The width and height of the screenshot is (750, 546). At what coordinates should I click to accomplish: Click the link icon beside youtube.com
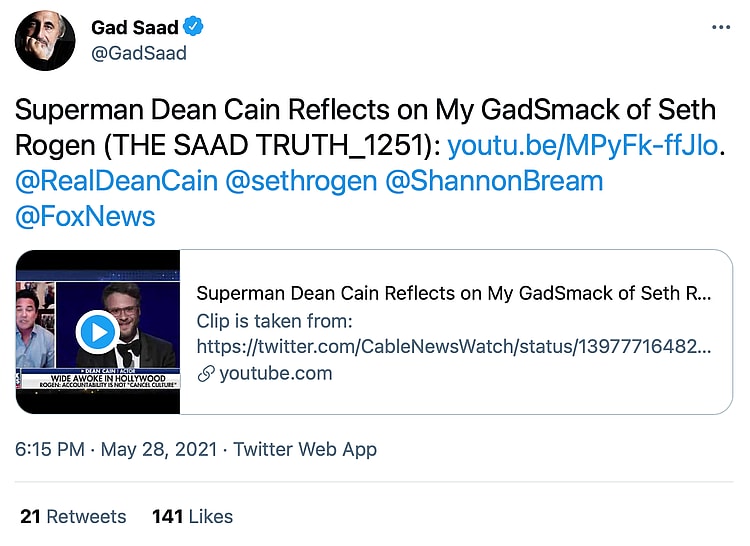pyautogui.click(x=205, y=374)
